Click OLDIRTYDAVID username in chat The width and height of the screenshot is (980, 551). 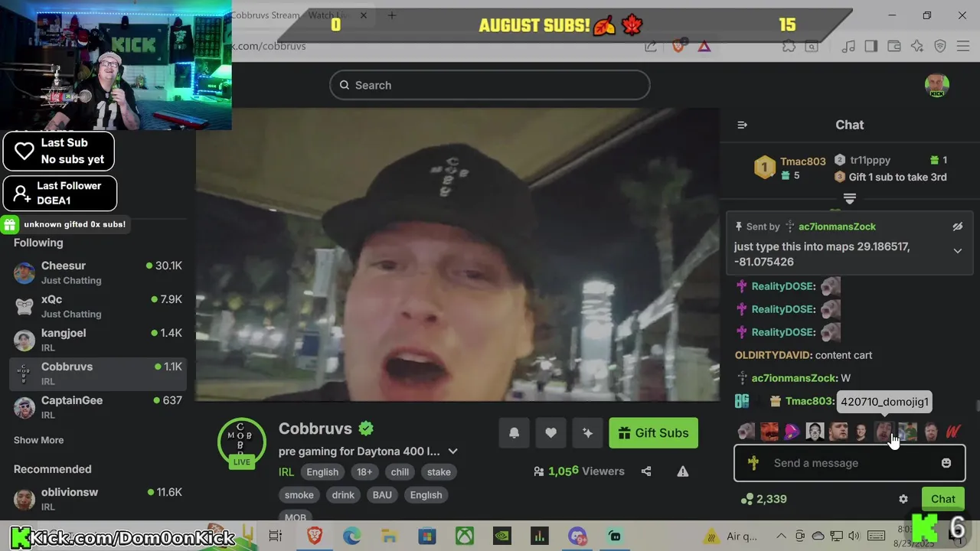pyautogui.click(x=773, y=355)
